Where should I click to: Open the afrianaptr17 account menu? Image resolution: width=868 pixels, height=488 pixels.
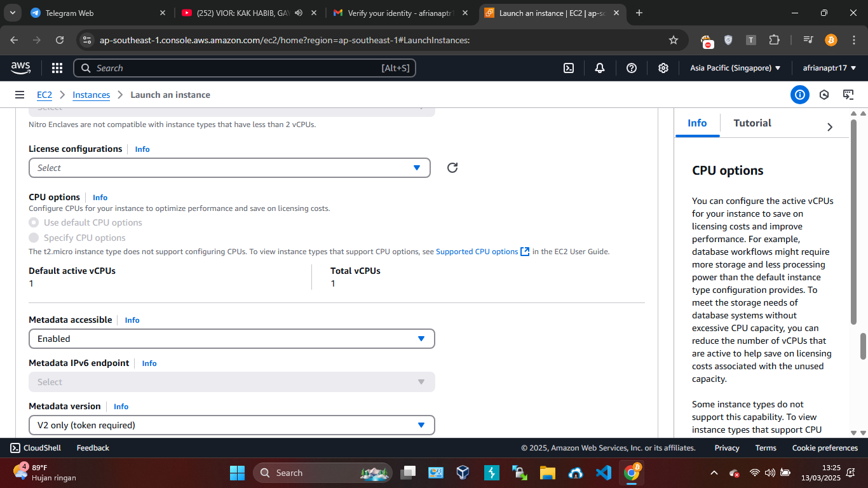[x=829, y=68]
